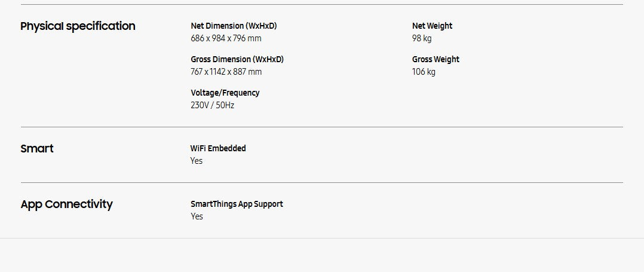Click the Smart section heading
This screenshot has width=644, height=272.
pyautogui.click(x=37, y=149)
